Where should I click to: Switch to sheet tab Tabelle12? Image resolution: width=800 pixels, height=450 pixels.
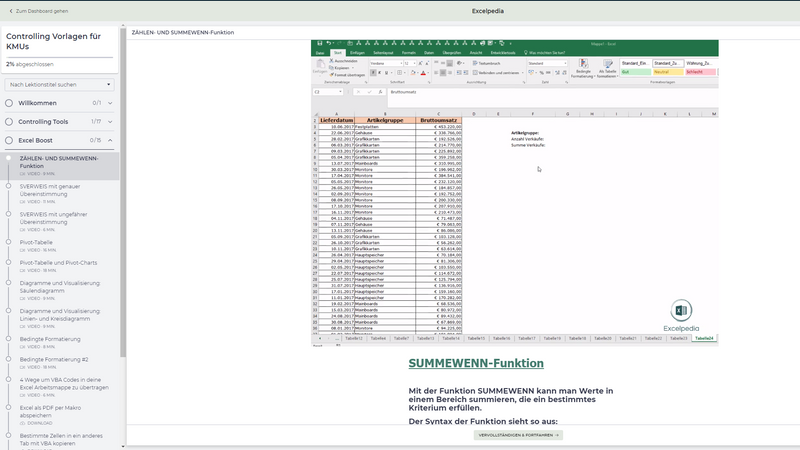(x=354, y=338)
